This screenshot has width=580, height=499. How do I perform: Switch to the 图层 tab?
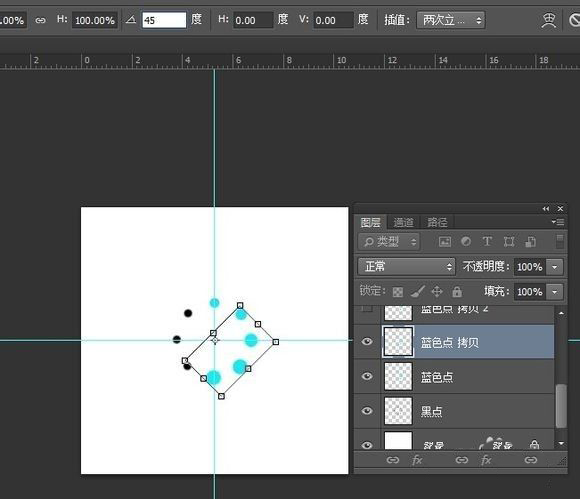click(x=371, y=222)
